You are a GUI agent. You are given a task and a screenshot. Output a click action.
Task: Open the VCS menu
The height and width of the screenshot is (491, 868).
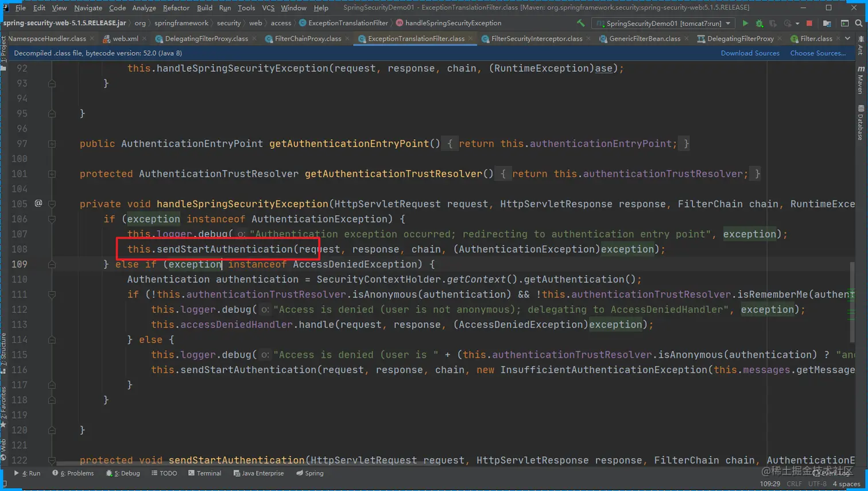[268, 7]
